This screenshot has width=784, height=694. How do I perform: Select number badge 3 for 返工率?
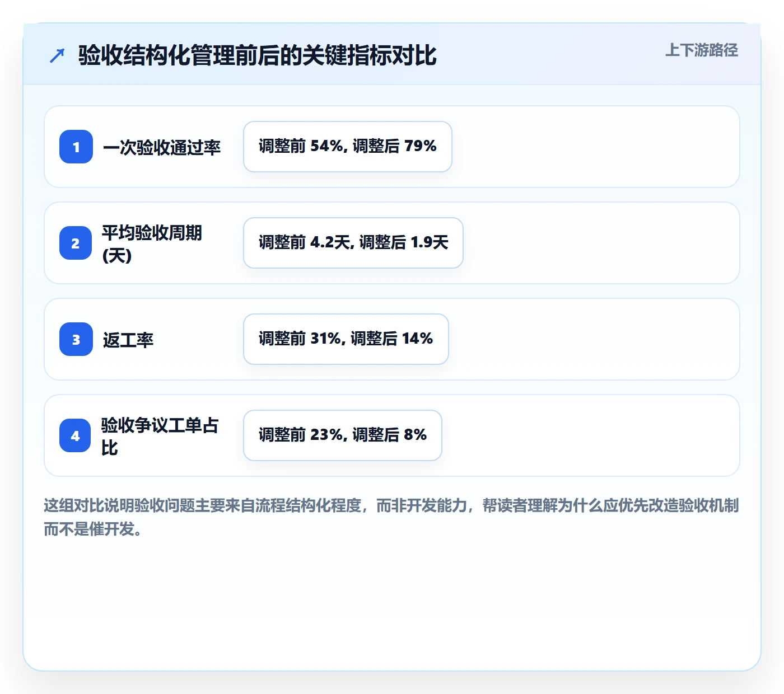[x=76, y=339]
